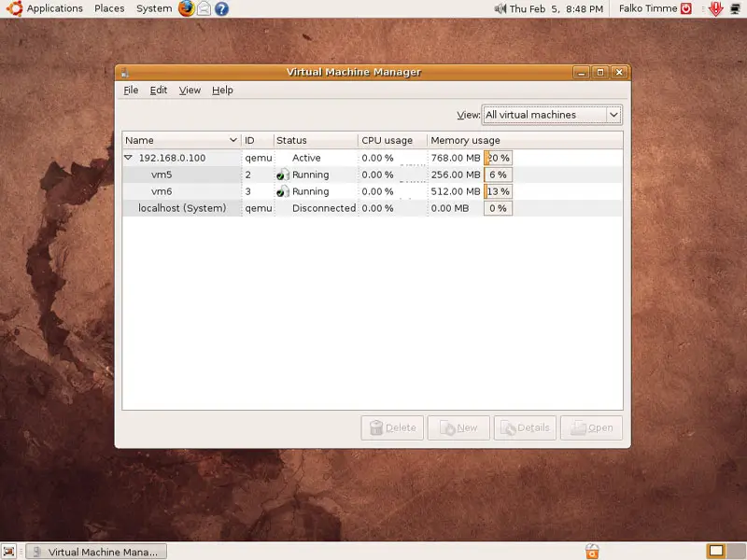Click the red downward arrow update icon
The image size is (747, 560).
point(715,8)
